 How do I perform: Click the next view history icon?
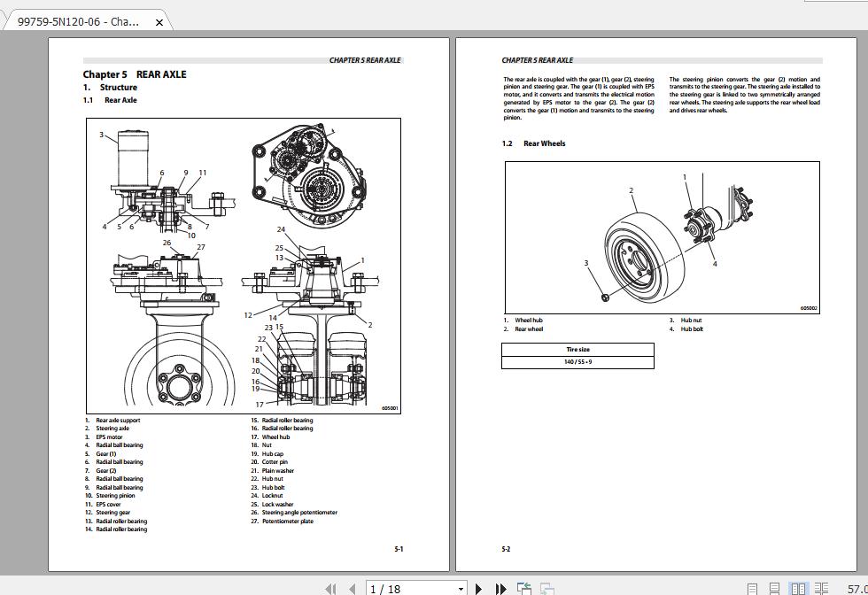pos(545,587)
